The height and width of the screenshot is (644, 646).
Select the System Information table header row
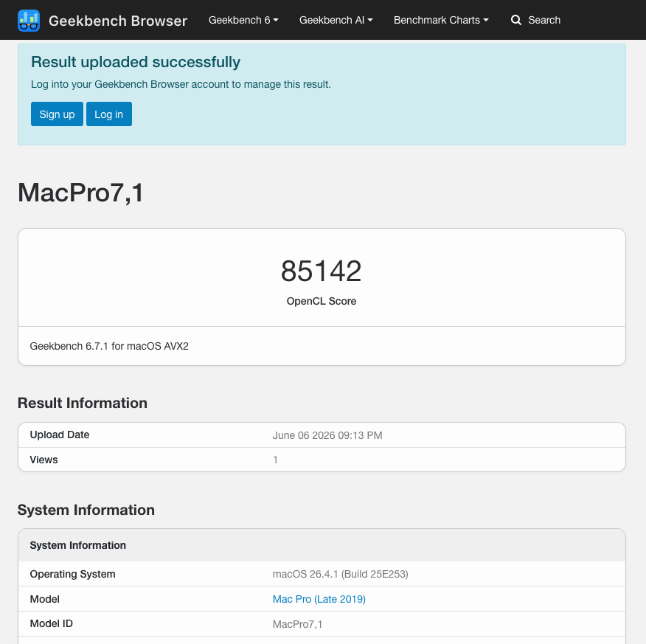pos(322,546)
